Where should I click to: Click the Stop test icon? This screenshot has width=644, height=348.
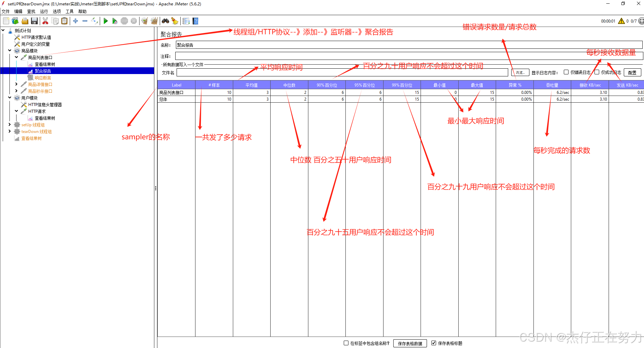pos(124,21)
